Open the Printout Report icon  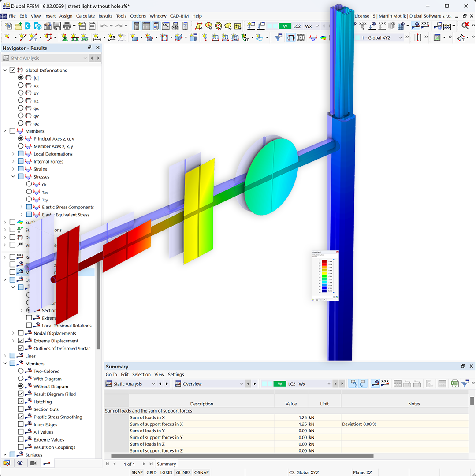pos(82,26)
